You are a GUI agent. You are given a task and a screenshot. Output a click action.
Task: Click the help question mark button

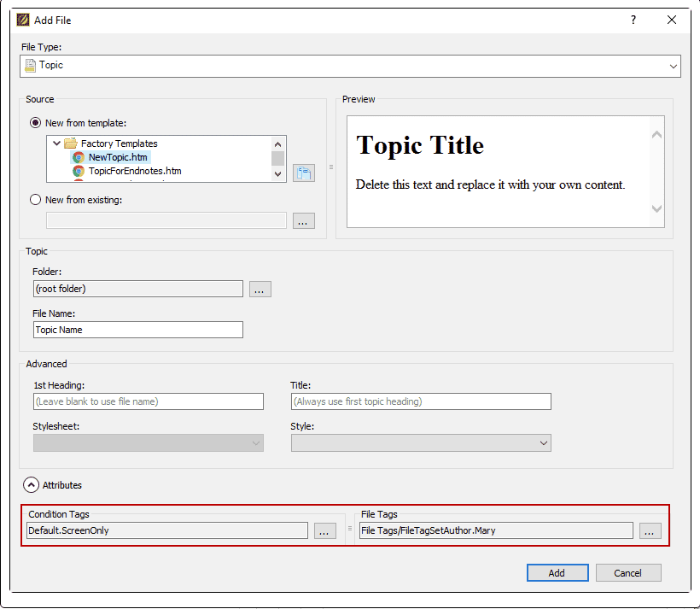633,20
